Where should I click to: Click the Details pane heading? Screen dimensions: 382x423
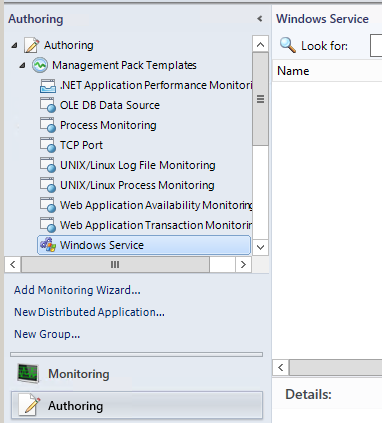pyautogui.click(x=308, y=394)
